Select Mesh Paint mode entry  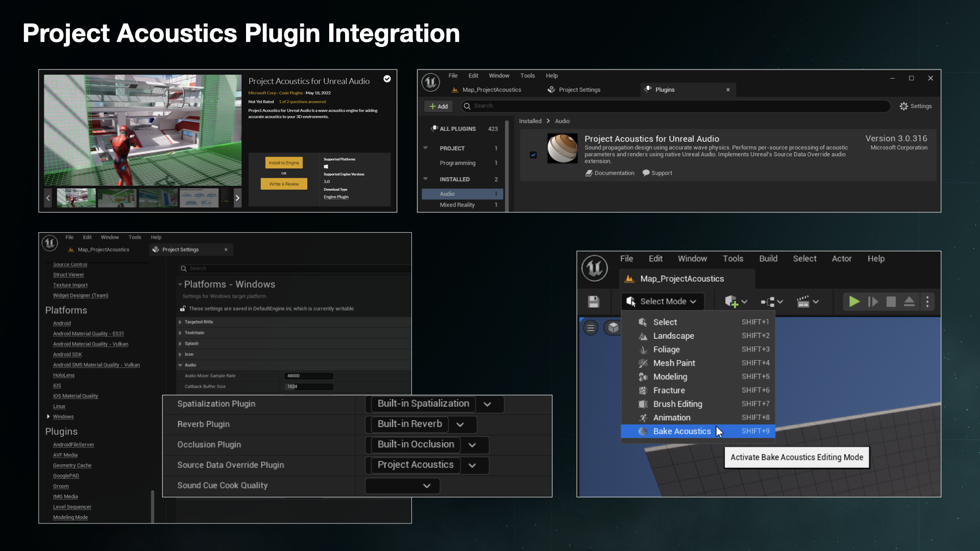click(698, 363)
